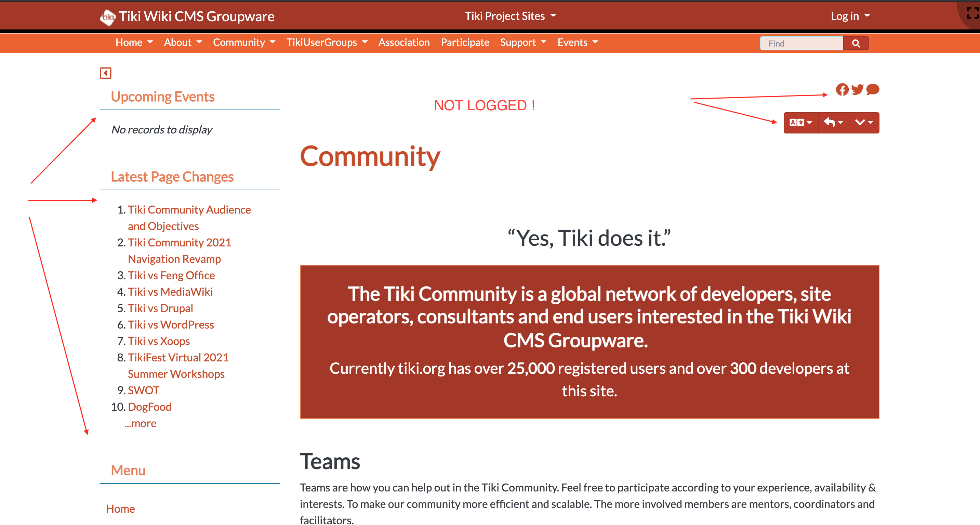Share page on Facebook
980x525 pixels.
[842, 89]
